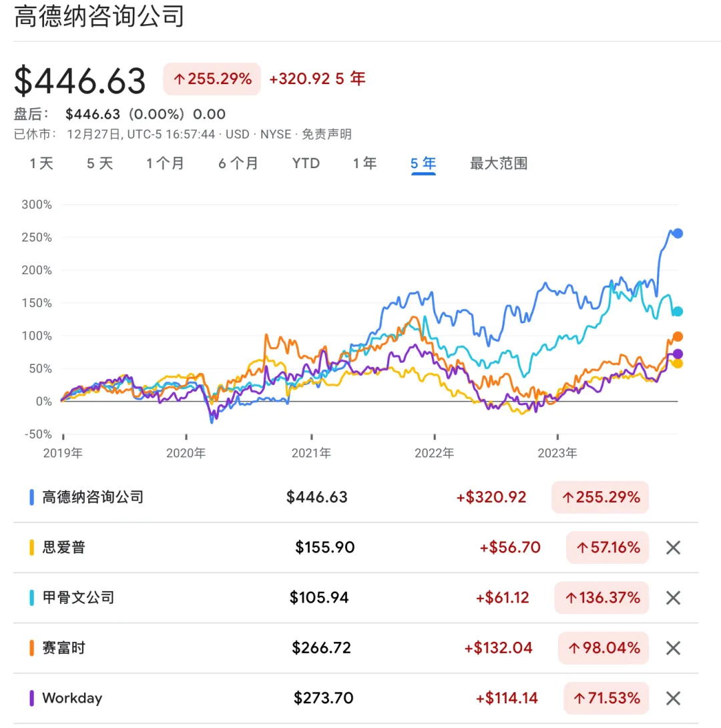Switch chart to 1天 range

click(41, 163)
